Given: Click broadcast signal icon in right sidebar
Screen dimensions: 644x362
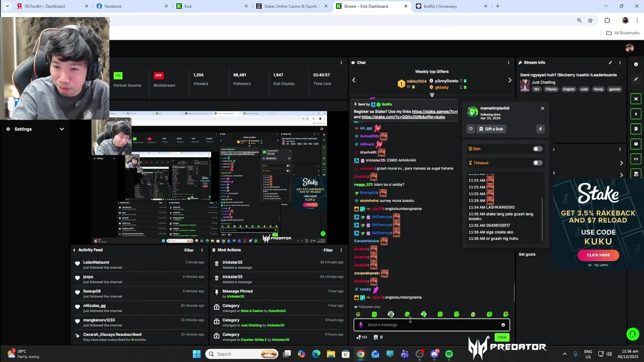Looking at the screenshot, I should 636,159.
